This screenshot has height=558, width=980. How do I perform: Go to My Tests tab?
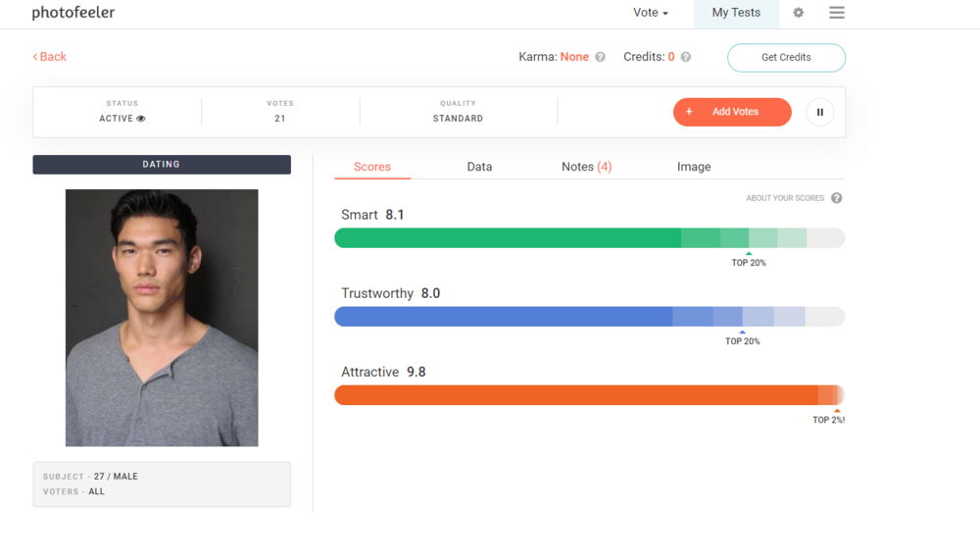[736, 13]
